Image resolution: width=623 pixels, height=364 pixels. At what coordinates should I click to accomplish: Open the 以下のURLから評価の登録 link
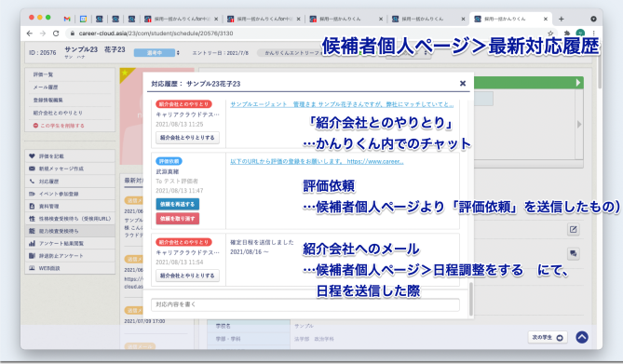[x=317, y=161]
